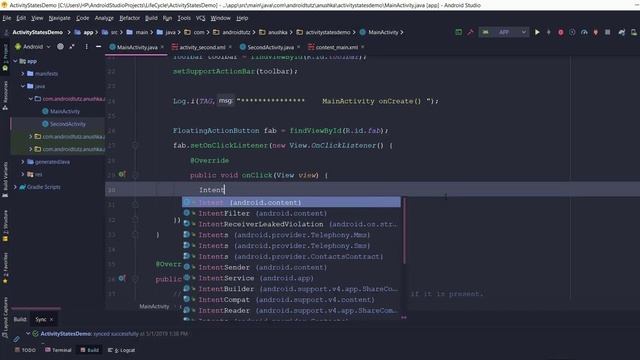
Task: Open the AVD Manager icon at toolbar end
Action: 634,32
